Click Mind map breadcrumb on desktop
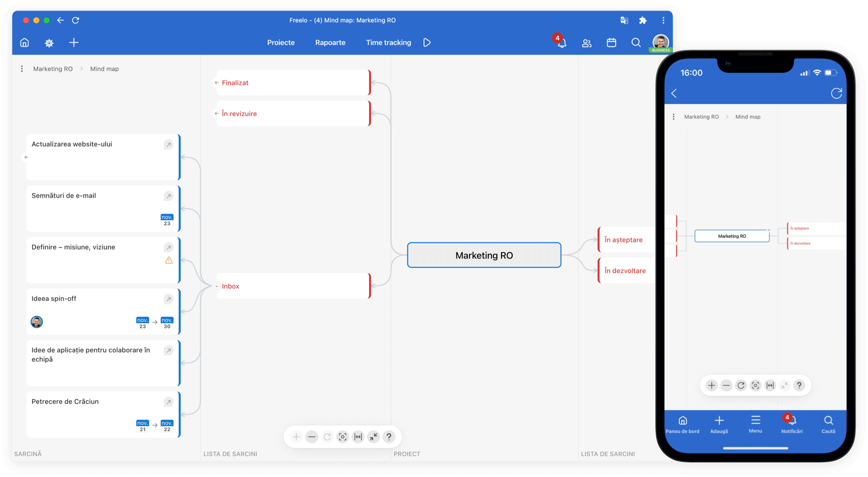 tap(104, 69)
